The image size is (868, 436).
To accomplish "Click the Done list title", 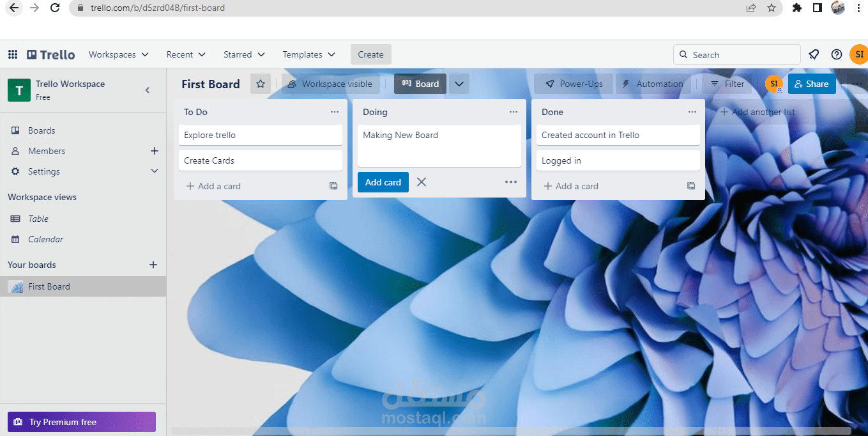I will click(552, 112).
